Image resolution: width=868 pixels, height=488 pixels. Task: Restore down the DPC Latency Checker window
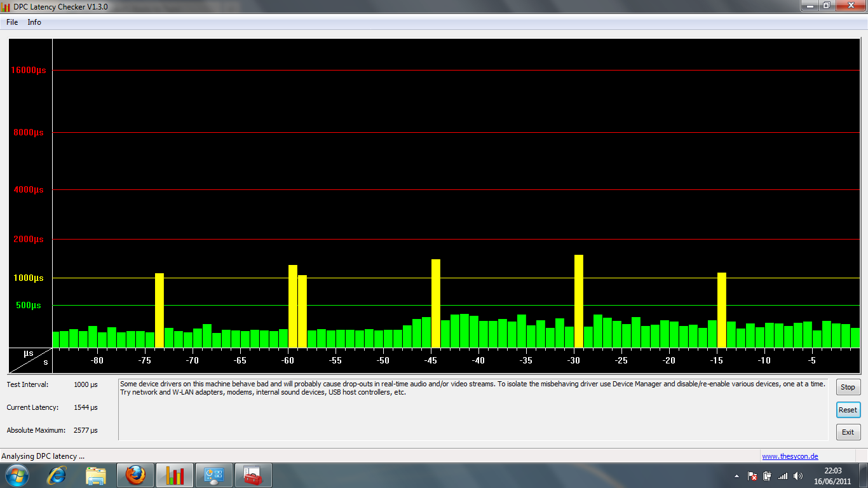(826, 5)
